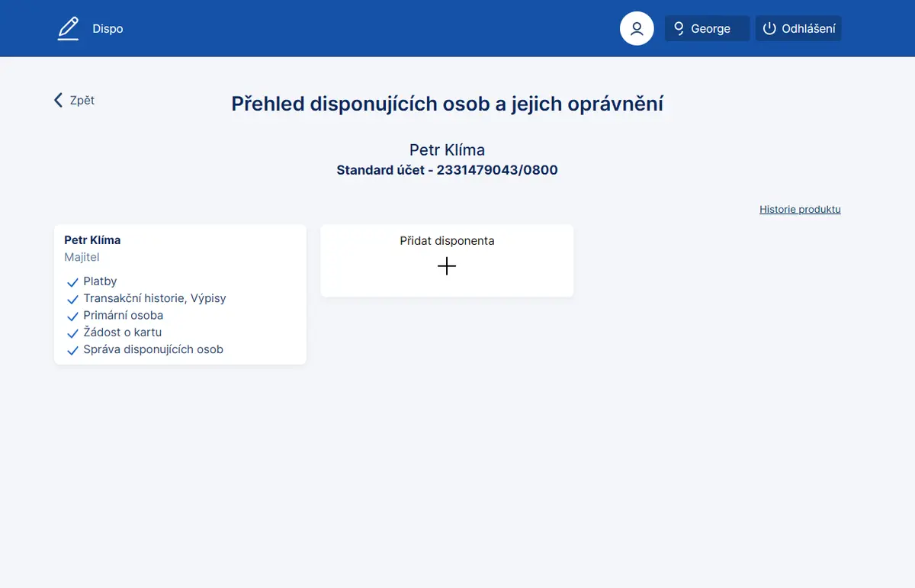This screenshot has height=588, width=915.
Task: Click the power icon beside Odhlášení
Action: (x=769, y=29)
